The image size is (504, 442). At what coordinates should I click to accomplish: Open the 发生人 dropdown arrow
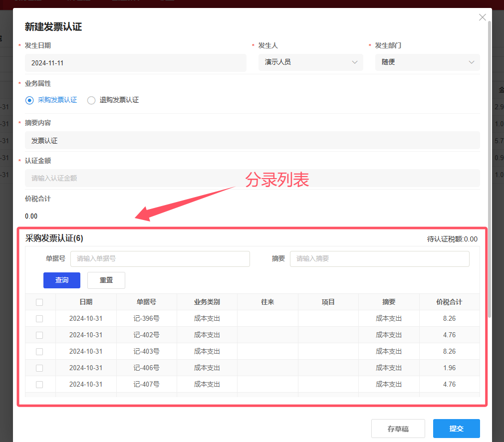355,62
